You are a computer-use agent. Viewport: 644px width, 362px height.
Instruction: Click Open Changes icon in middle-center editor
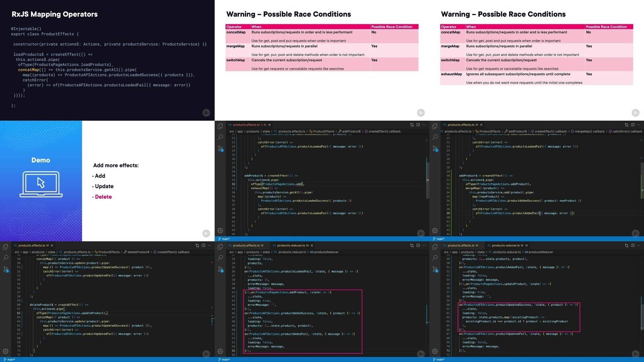pos(412,125)
